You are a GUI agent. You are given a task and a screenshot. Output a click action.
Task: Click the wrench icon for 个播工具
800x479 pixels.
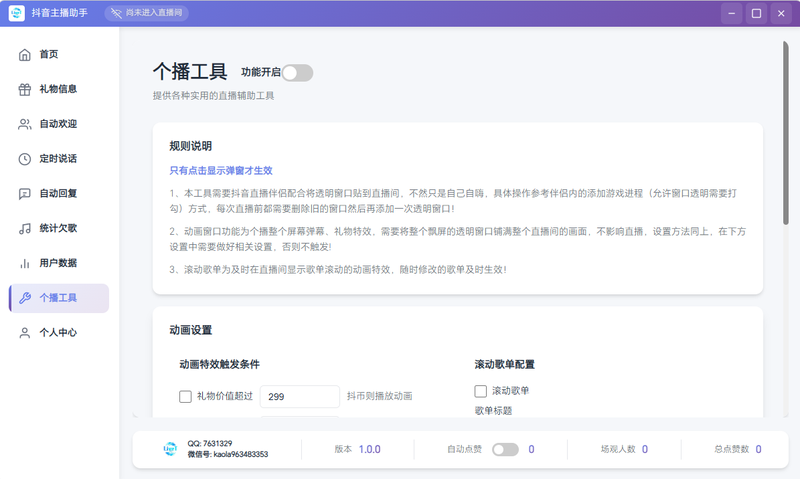25,298
